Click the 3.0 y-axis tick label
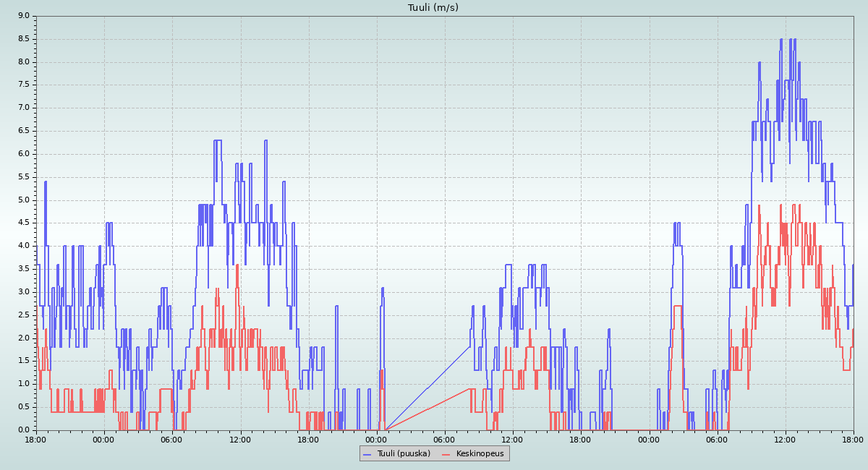The width and height of the screenshot is (868, 470). coord(24,292)
